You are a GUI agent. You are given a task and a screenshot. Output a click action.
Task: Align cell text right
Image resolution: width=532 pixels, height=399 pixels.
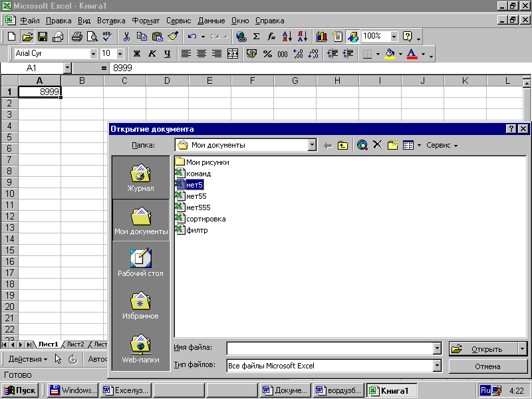pyautogui.click(x=217, y=54)
